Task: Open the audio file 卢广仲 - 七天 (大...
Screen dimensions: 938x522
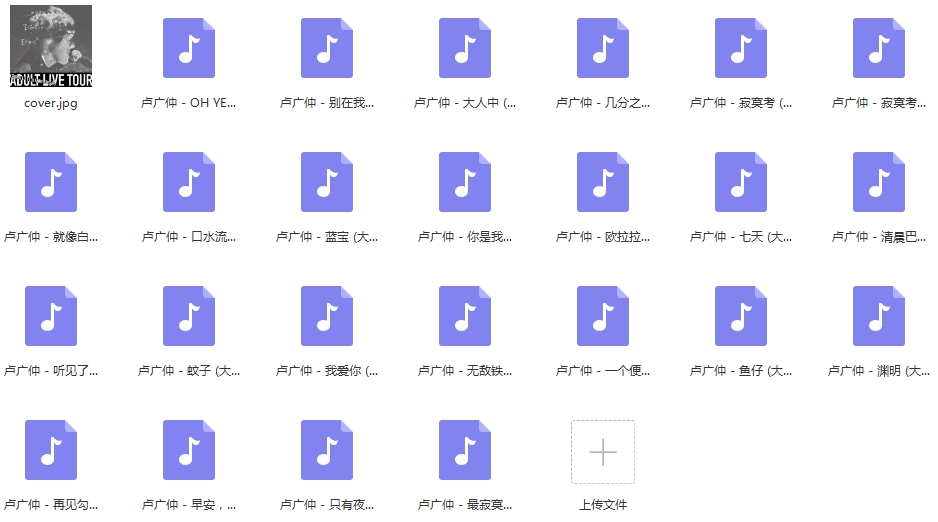Action: 741,182
